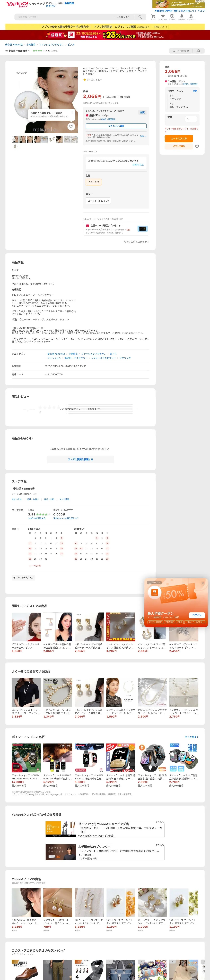Click もっと見る link in point-up section
Viewport: 210px width, 980px height.
192,737
